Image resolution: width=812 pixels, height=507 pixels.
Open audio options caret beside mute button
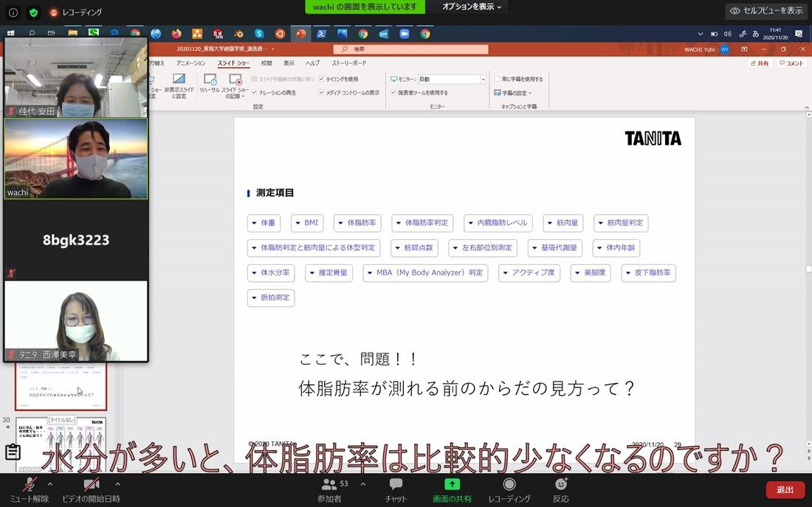pyautogui.click(x=50, y=485)
